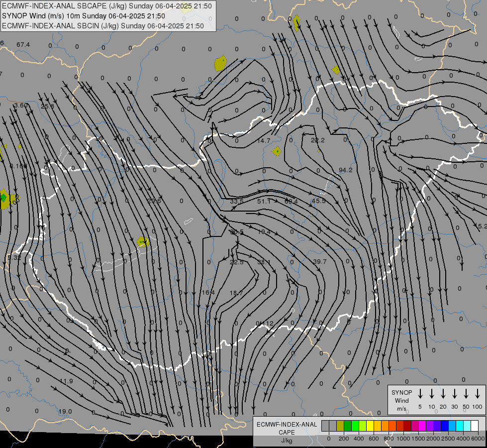The width and height of the screenshot is (487, 448).
Task: Click the 22.2 value on the map
Action: point(318,140)
